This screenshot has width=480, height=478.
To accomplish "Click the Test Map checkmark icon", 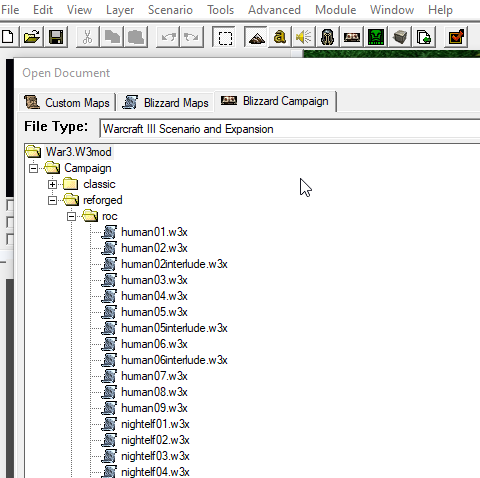I will (456, 37).
